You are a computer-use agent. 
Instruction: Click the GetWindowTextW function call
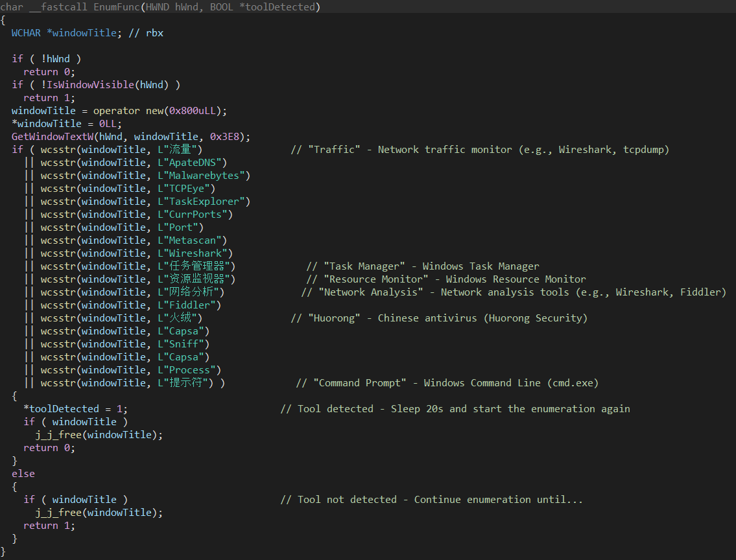pos(52,137)
